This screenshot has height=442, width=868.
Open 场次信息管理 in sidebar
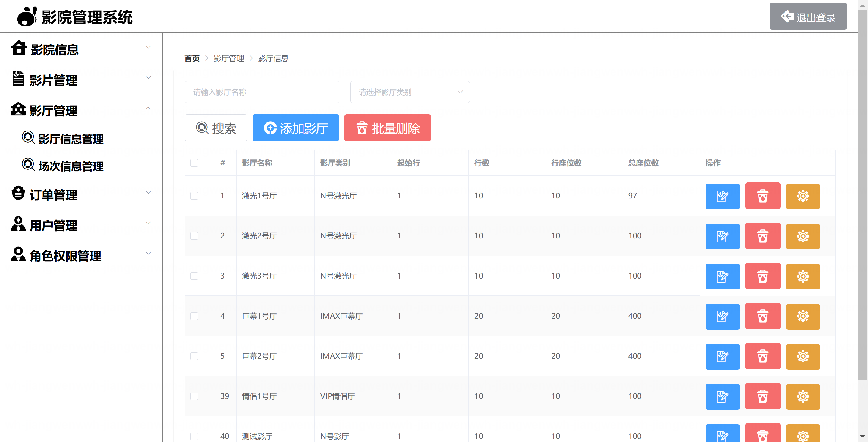click(x=71, y=166)
